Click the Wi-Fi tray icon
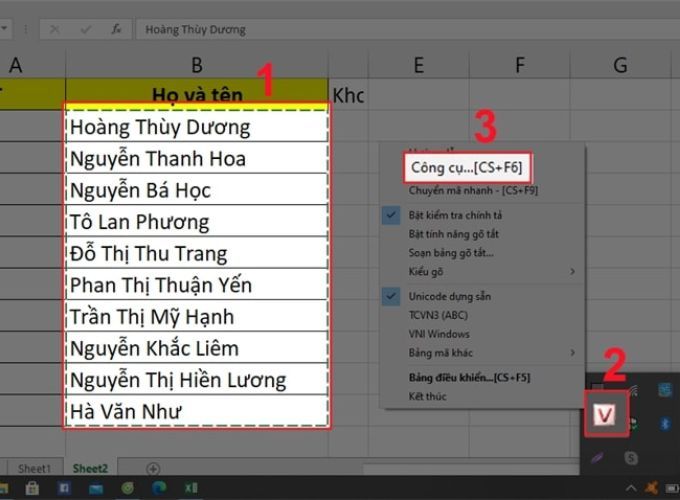 click(x=632, y=390)
